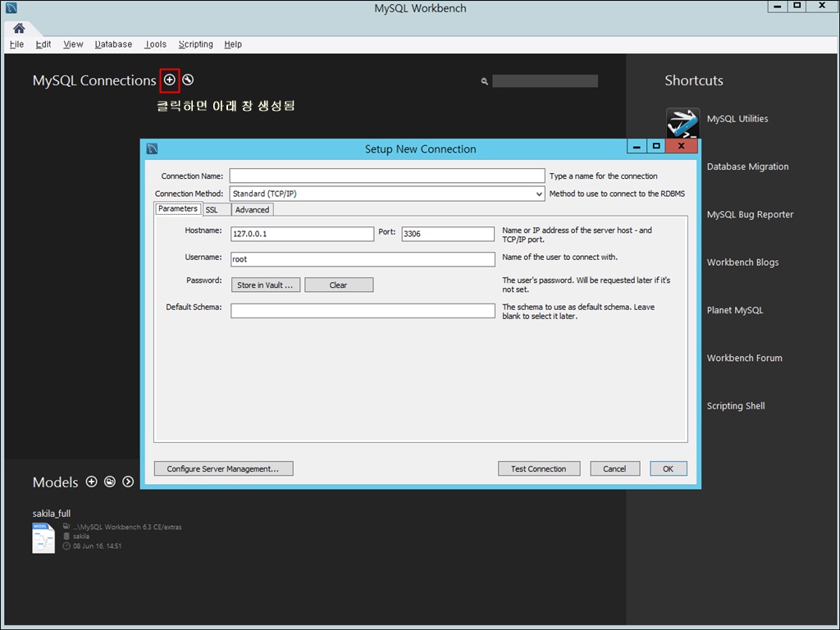Viewport: 840px width, 630px height.
Task: Open the Tools menu
Action: [x=155, y=44]
